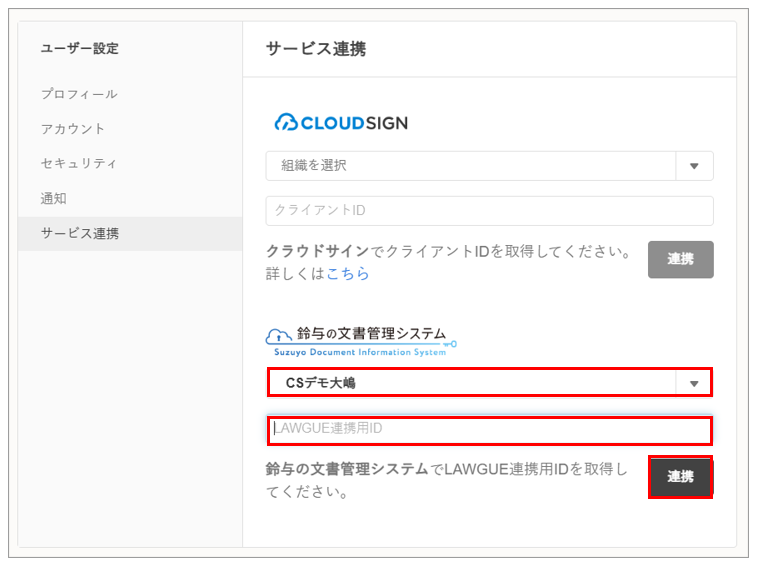Go to アカウント settings
The image size is (759, 569).
pos(73,129)
